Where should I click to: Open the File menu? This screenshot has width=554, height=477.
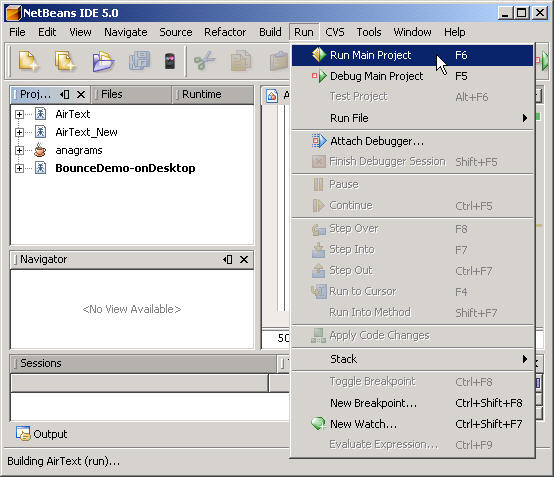[17, 32]
